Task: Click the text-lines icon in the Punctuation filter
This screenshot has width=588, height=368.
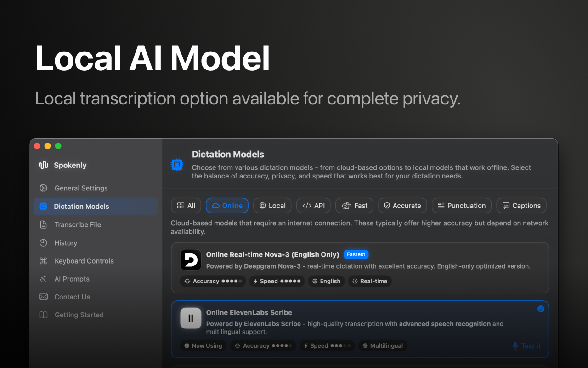Action: pyautogui.click(x=441, y=206)
